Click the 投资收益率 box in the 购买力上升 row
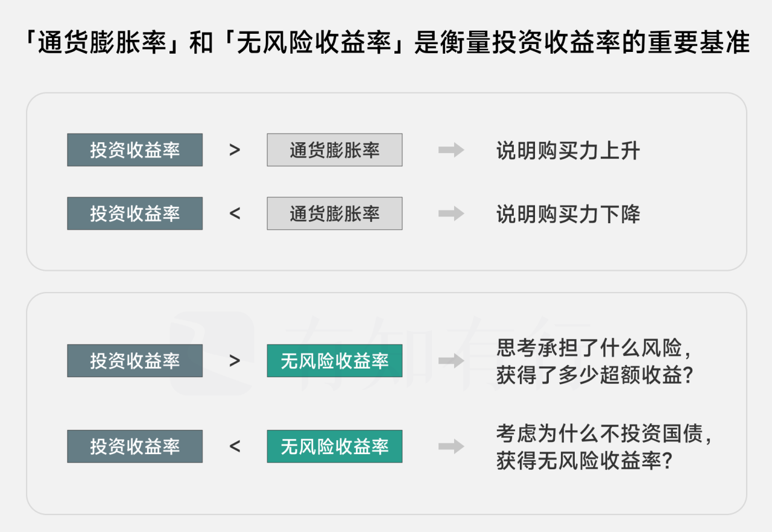Screen dimensions: 772x532 pyautogui.click(x=134, y=150)
